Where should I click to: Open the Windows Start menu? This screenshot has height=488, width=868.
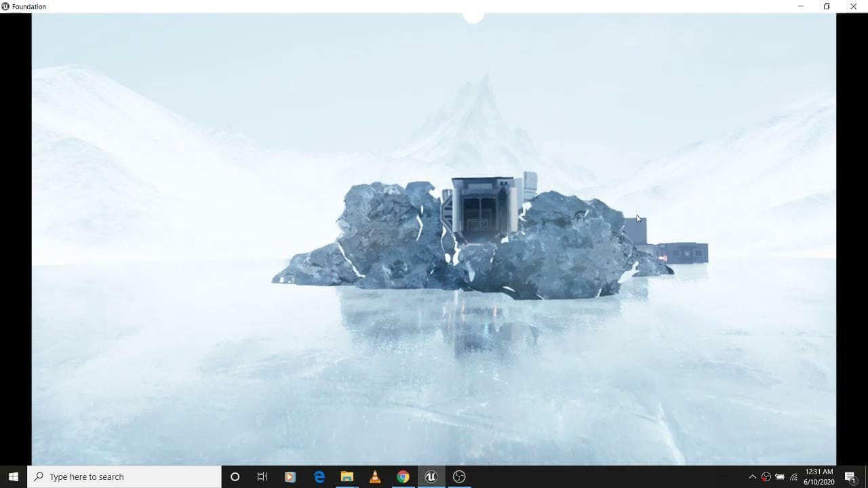(x=13, y=476)
